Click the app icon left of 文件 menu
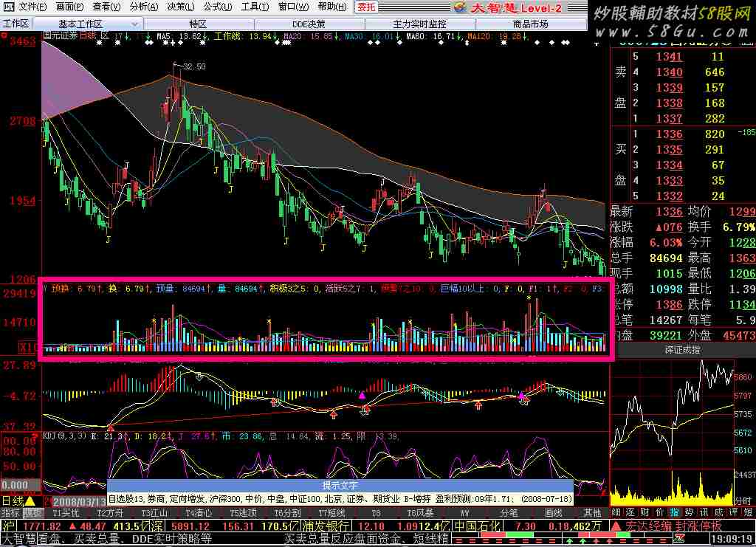Screen dimensions: 756x547 (x=9, y=7)
